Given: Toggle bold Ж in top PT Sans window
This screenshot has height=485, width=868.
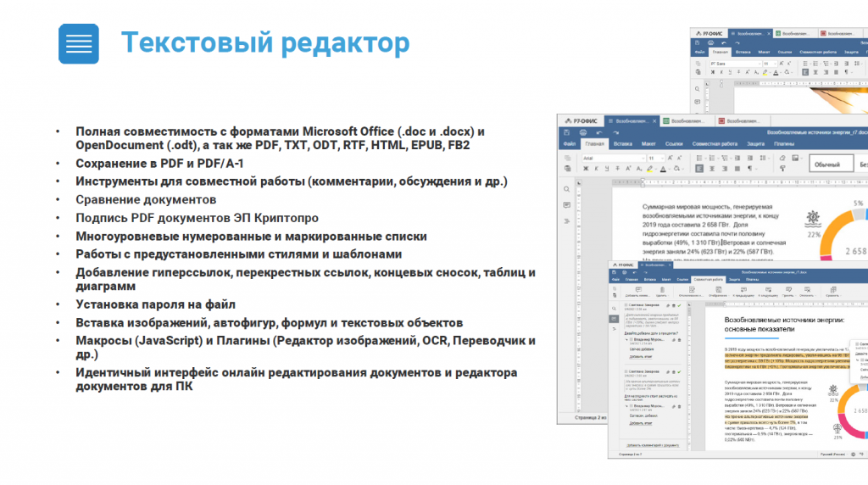Looking at the screenshot, I should (x=712, y=72).
